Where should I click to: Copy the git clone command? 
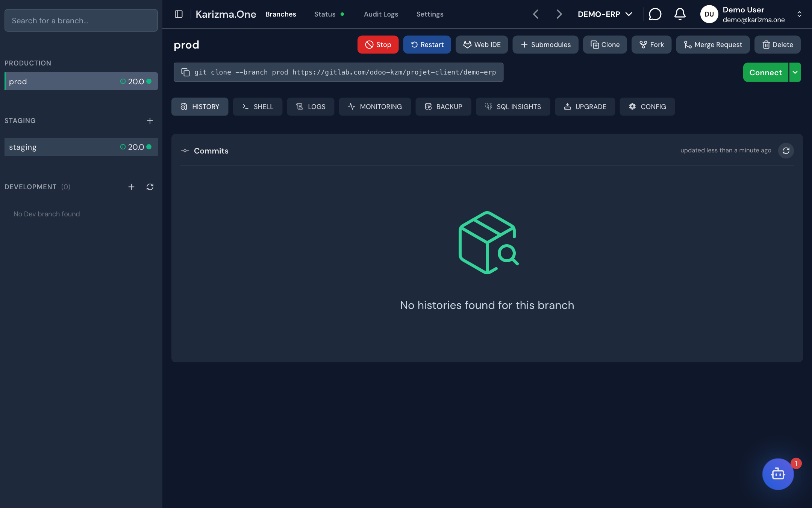pyautogui.click(x=185, y=72)
